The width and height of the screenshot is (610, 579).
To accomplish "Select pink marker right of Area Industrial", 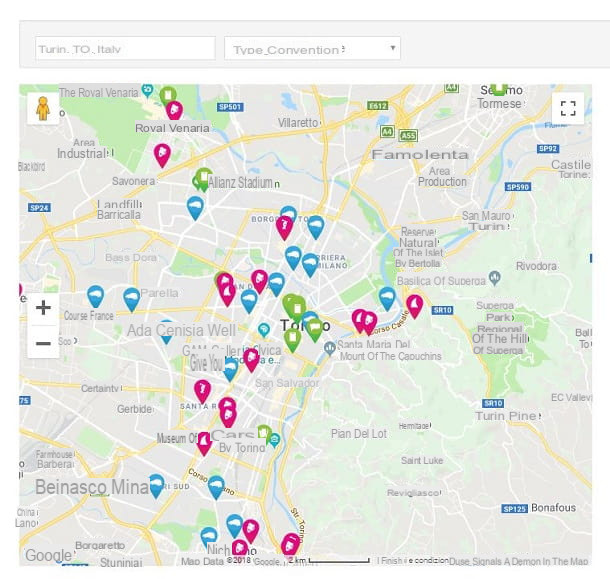I will (x=162, y=155).
